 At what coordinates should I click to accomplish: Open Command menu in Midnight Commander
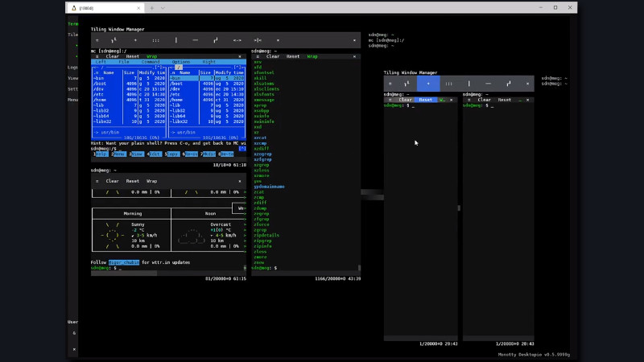(151, 62)
